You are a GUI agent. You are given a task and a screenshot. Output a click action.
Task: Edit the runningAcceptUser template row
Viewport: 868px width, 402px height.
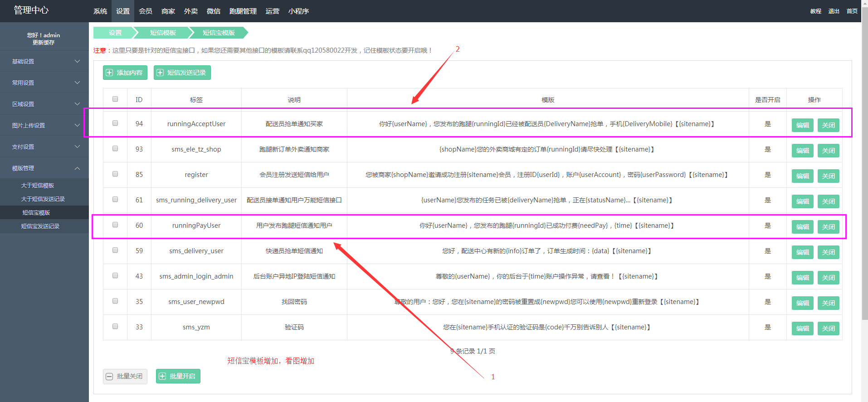click(803, 125)
